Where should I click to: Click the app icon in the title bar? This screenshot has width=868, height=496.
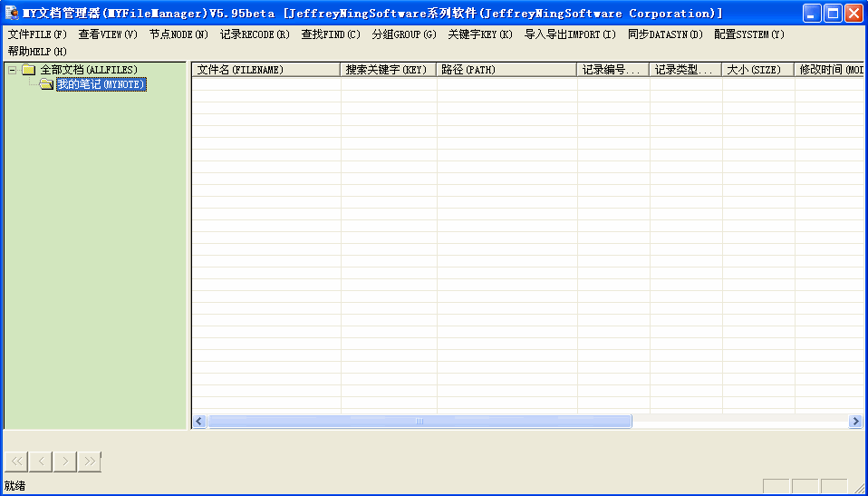[12, 13]
